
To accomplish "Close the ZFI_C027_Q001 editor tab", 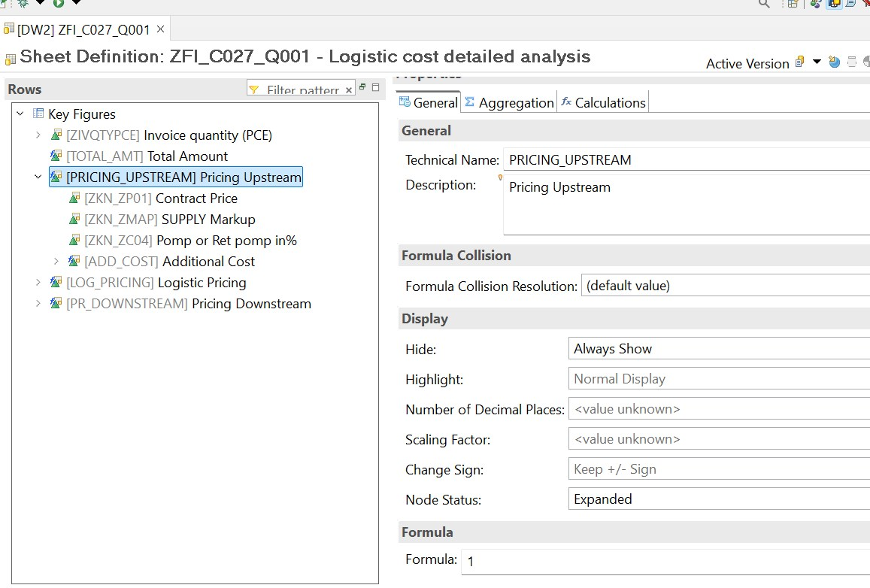I will click(160, 29).
